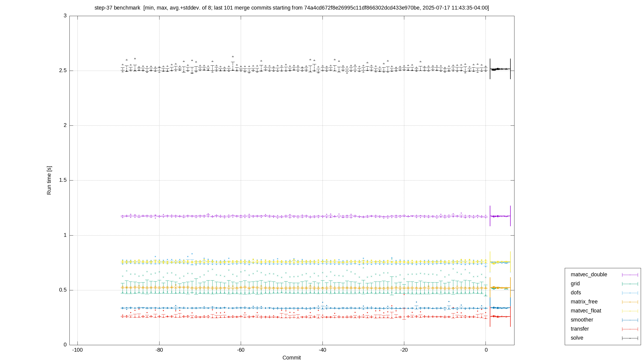The image size is (644, 362).
Task: Click the -60 x-axis tick label
Action: click(241, 350)
